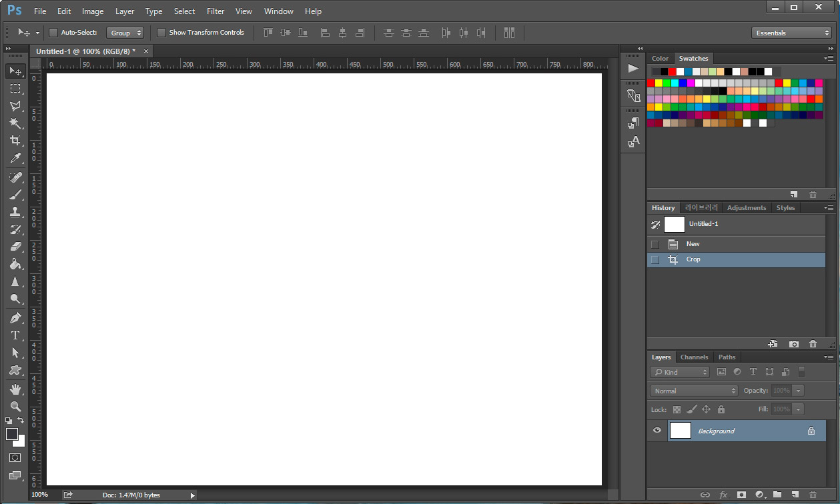Open Opacity slider dropdown arrow

pos(799,391)
